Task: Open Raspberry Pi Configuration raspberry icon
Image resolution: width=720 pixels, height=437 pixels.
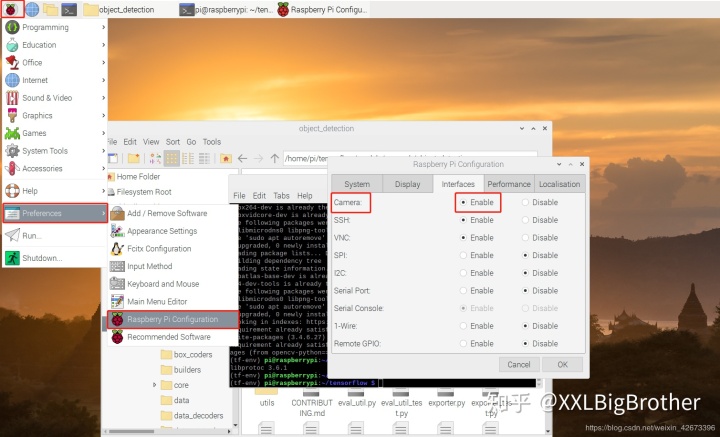Action: pos(118,319)
